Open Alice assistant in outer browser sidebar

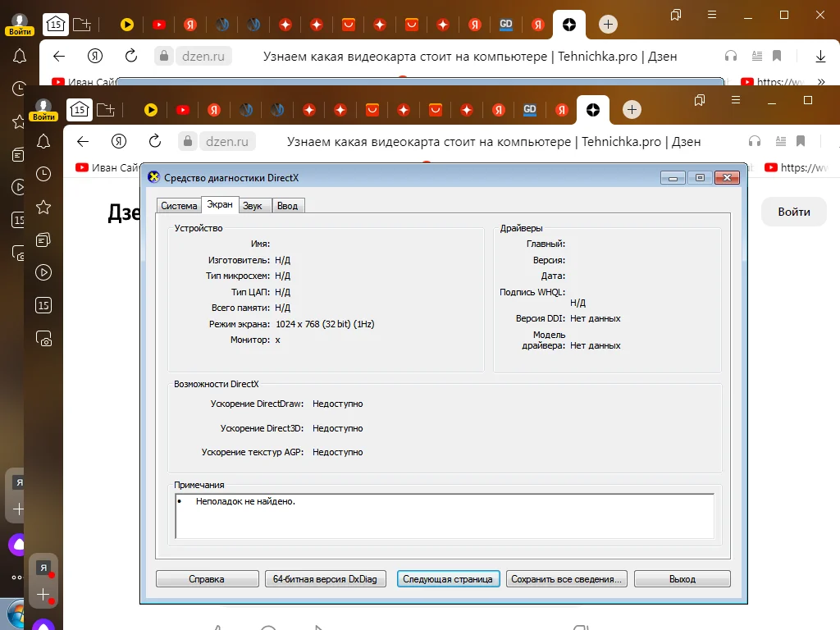coord(18,545)
